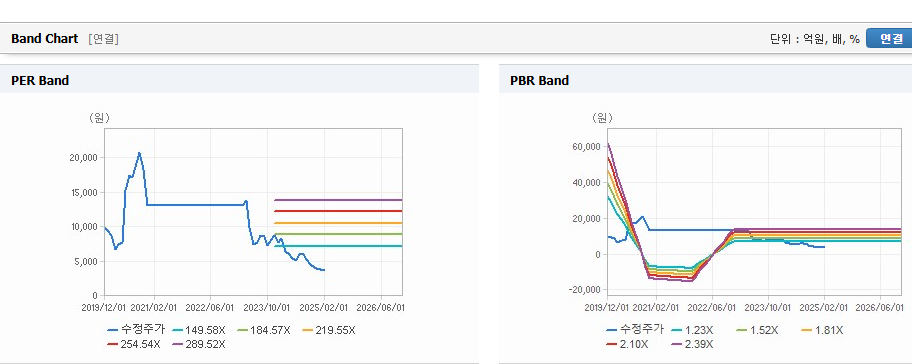
Task: Click the 2026/06/01 x-axis label in PER chart
Action: click(x=381, y=307)
